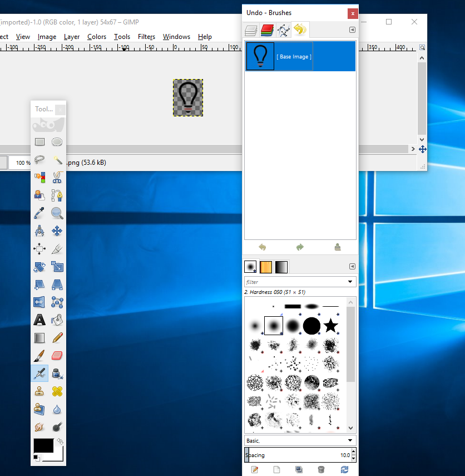Screen dimensions: 465x476
Task: Click the black foreground color swatch
Action: [x=43, y=446]
